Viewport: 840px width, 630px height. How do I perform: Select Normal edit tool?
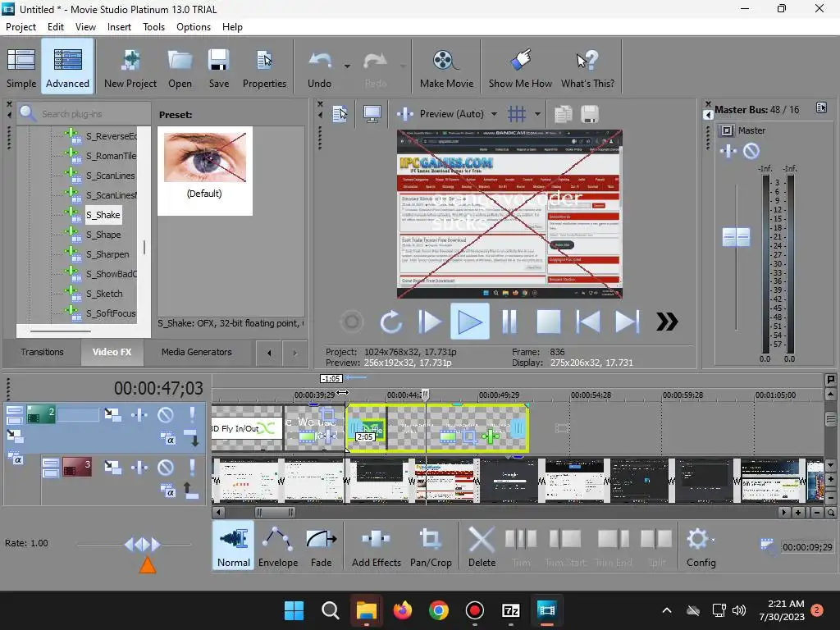(x=233, y=546)
